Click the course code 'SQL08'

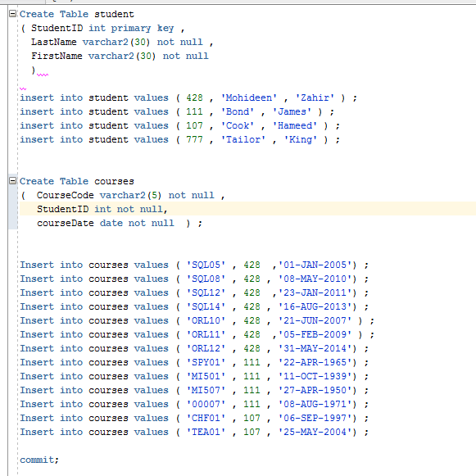coord(206,279)
